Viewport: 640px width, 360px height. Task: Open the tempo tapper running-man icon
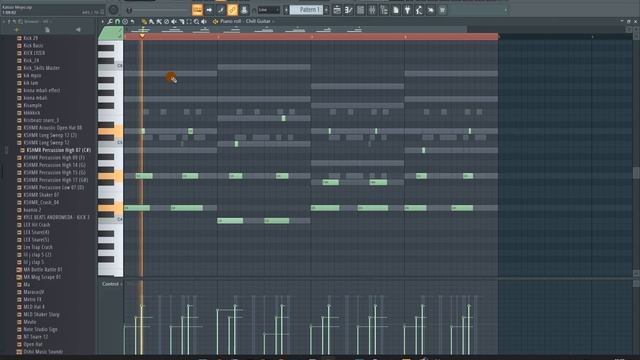coord(419,10)
